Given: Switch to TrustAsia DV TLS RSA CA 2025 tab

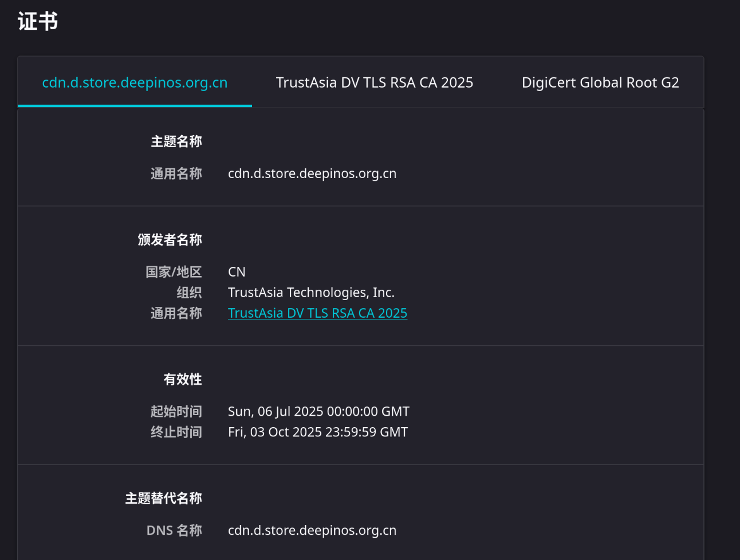Looking at the screenshot, I should click(374, 82).
